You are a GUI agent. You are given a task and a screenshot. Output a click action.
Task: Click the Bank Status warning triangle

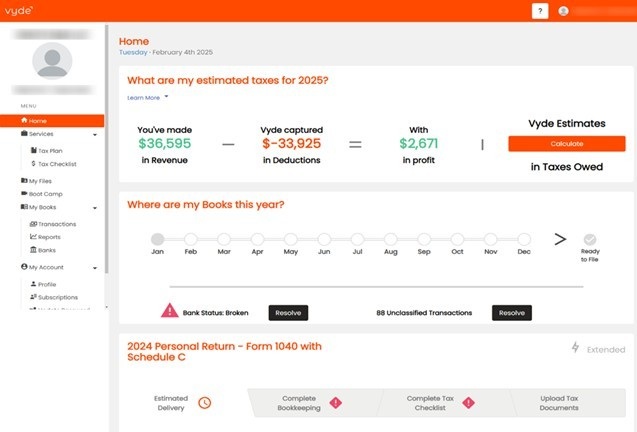169,310
